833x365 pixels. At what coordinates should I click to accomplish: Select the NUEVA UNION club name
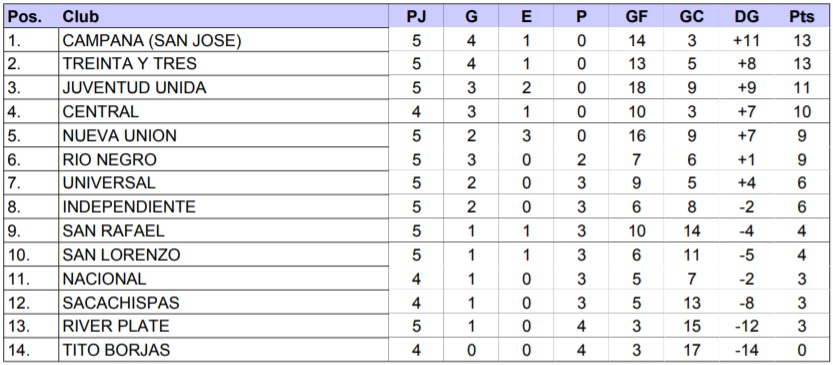(120, 135)
